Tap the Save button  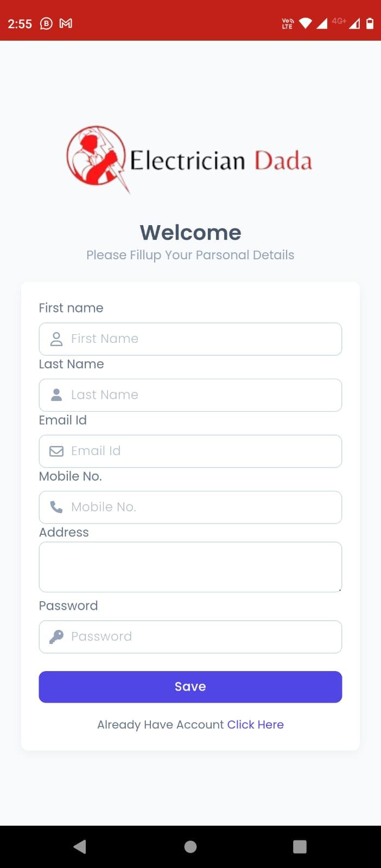tap(190, 687)
